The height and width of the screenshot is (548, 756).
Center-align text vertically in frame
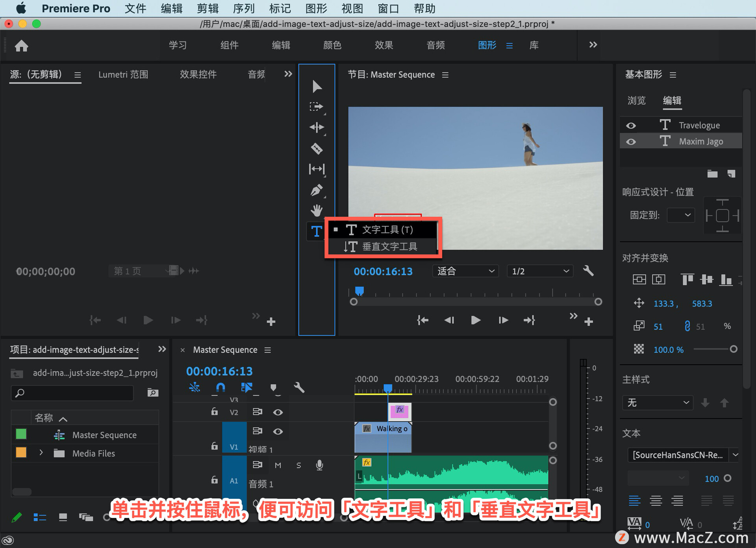click(639, 279)
